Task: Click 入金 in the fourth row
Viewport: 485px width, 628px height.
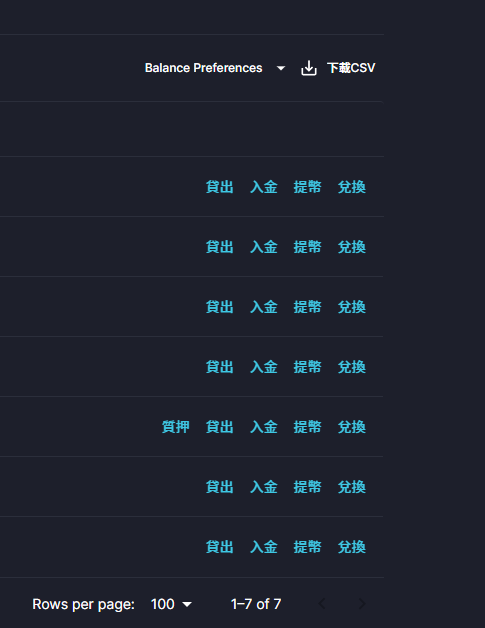Action: coord(264,367)
